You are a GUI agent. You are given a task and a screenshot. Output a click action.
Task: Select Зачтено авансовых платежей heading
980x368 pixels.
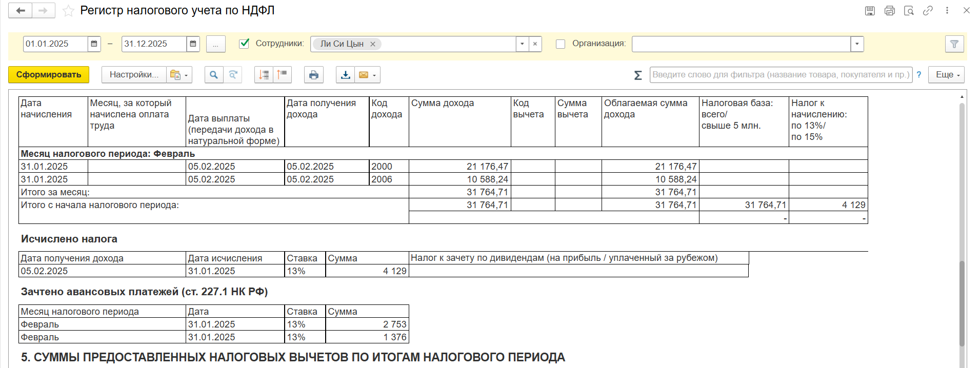144,292
